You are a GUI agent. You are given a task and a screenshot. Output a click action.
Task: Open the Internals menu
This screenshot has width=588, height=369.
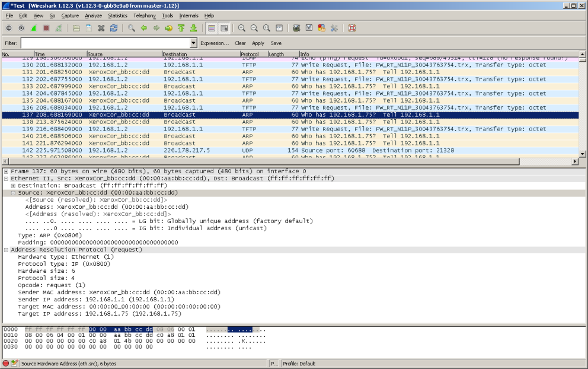coord(188,16)
